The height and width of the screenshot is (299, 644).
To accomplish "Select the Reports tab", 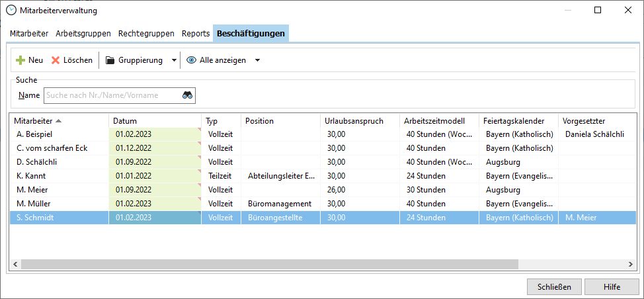I will click(196, 33).
